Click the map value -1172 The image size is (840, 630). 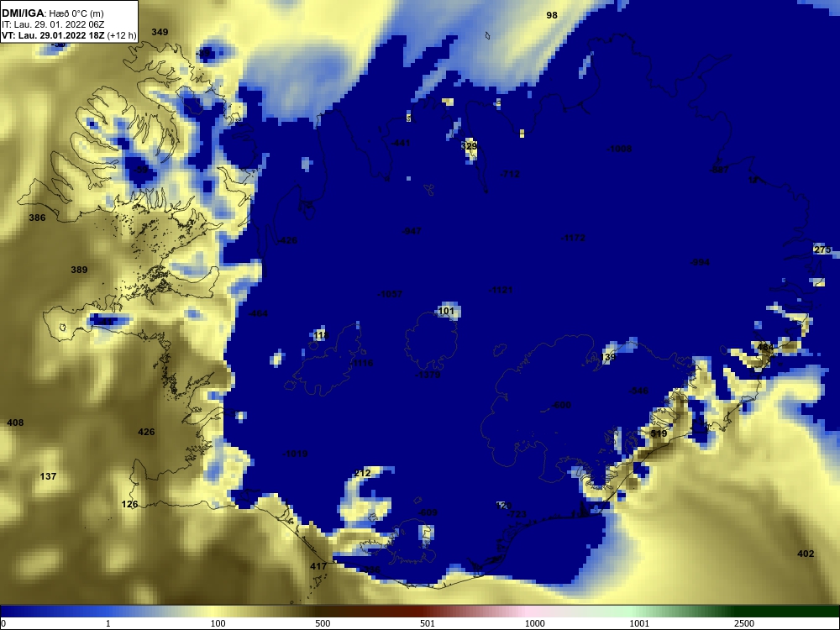[x=573, y=238]
